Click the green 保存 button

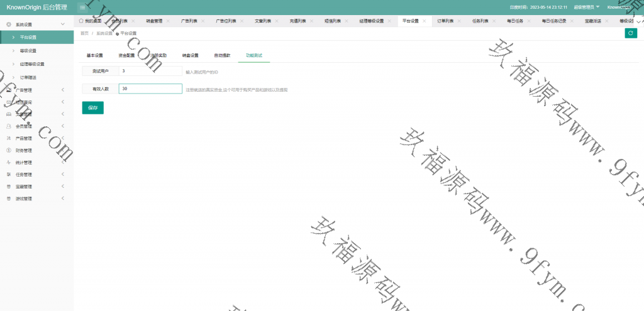tap(92, 107)
